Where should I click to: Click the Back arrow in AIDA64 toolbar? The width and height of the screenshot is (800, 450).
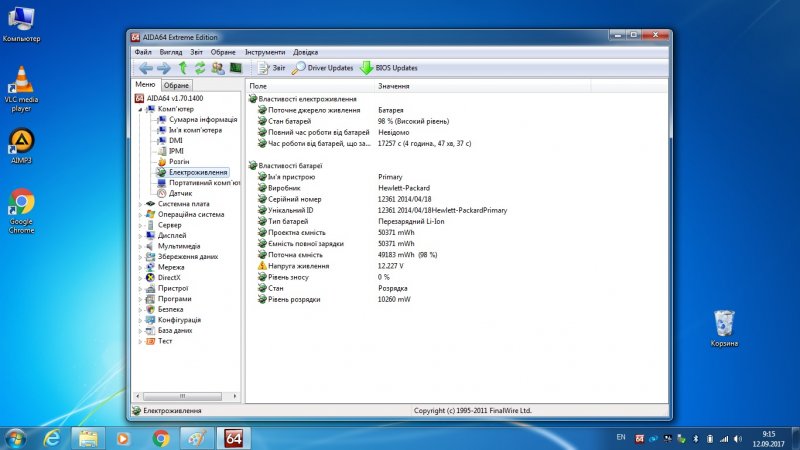(146, 68)
